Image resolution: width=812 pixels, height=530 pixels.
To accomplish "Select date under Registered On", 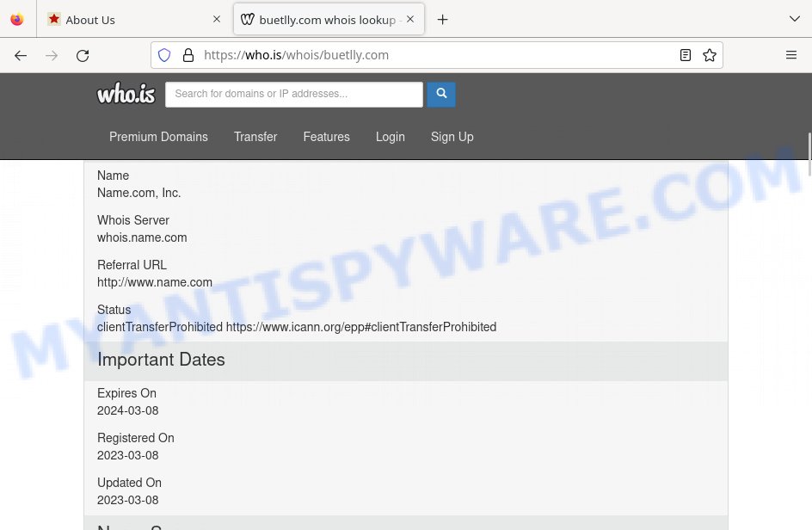I will tap(128, 455).
